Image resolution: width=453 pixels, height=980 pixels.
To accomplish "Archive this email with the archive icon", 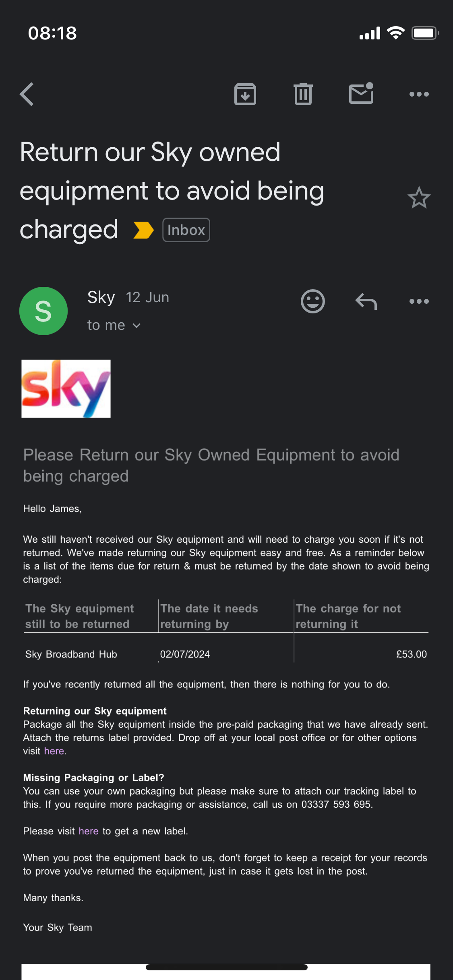I will pyautogui.click(x=245, y=94).
